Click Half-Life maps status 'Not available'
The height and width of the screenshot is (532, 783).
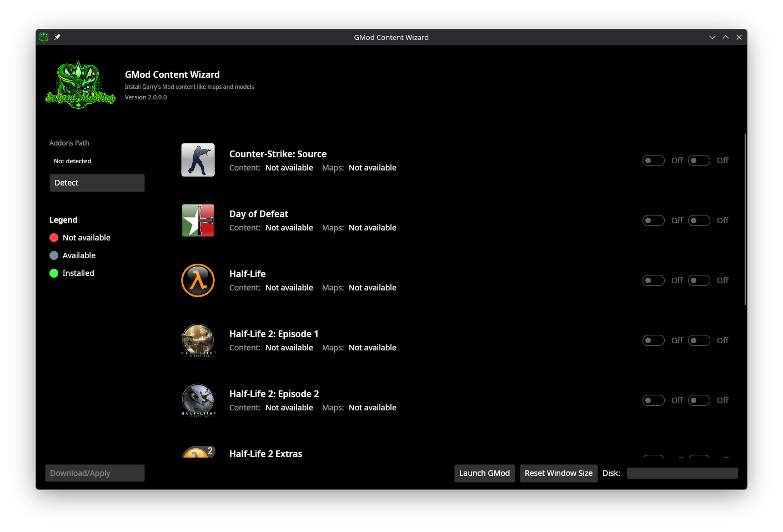point(373,288)
